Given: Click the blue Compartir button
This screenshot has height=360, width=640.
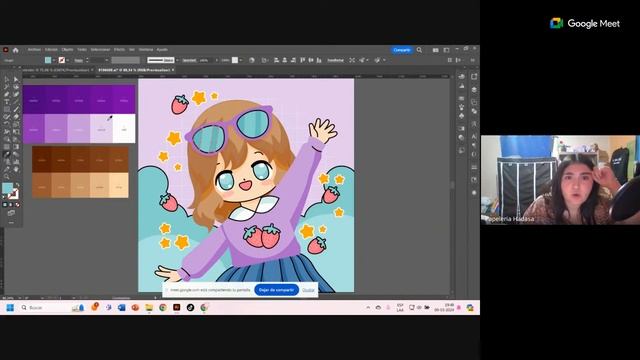Looking at the screenshot, I should tap(402, 50).
